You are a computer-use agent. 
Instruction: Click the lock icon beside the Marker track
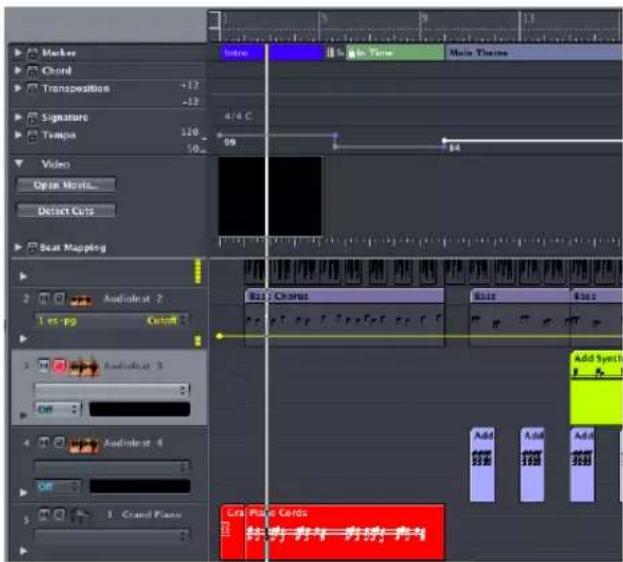coord(32,53)
